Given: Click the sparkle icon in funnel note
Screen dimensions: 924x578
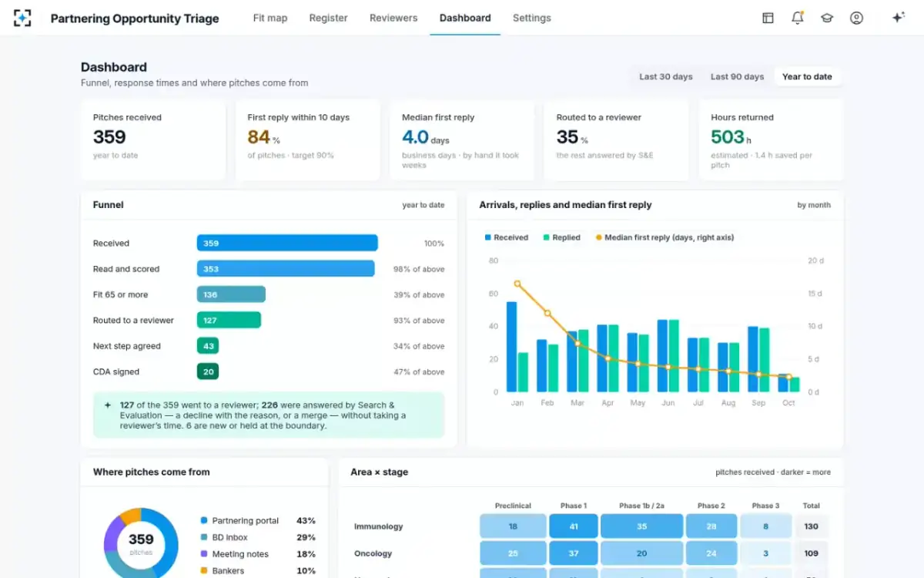Looking at the screenshot, I should click(107, 405).
